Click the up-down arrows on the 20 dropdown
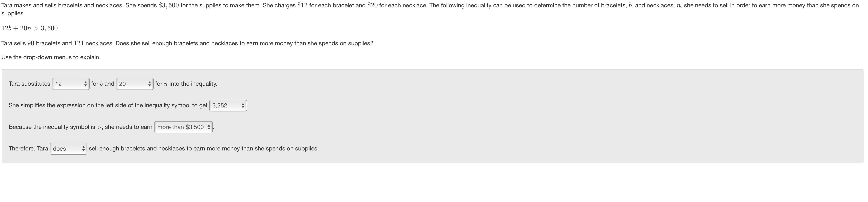This screenshot has height=202, width=868. [150, 84]
